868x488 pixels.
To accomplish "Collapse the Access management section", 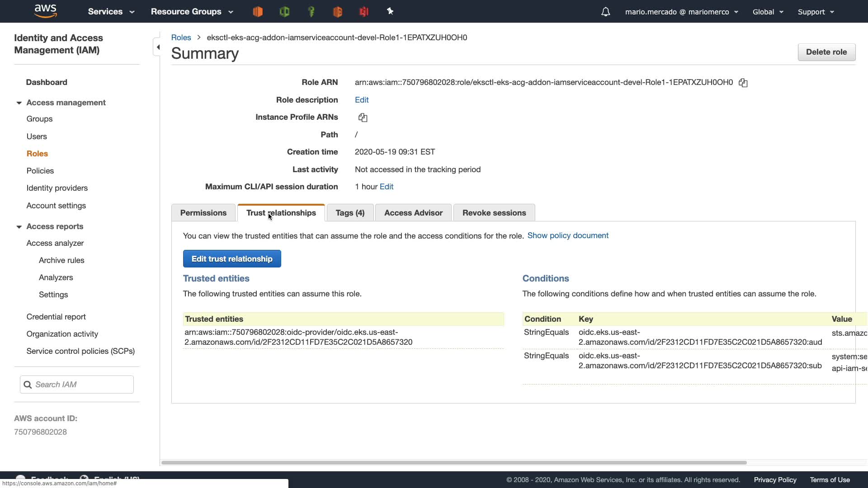I will tap(19, 103).
